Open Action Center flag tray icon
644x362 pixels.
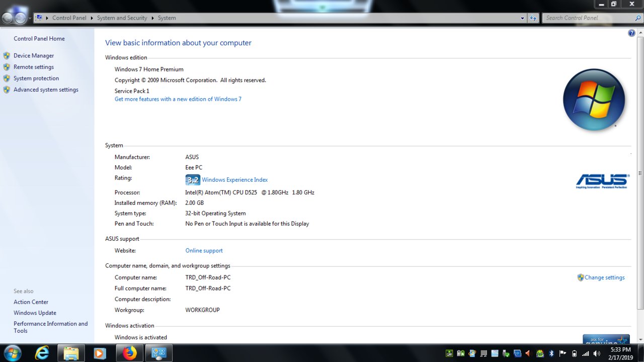click(562, 353)
